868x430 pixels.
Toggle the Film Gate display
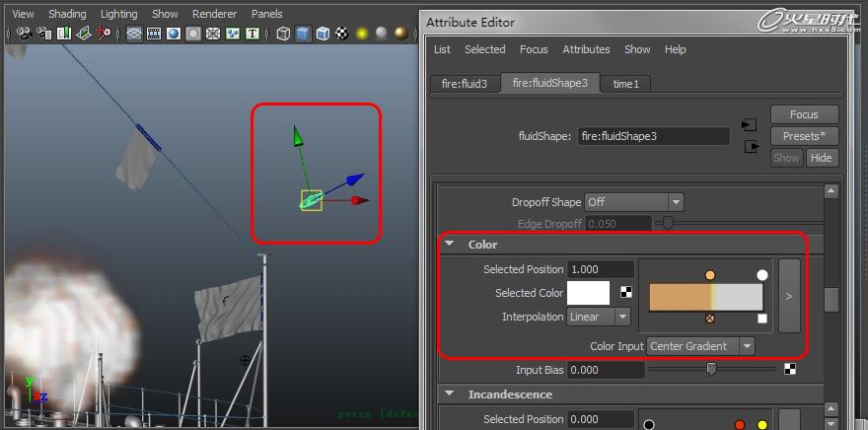(x=154, y=34)
